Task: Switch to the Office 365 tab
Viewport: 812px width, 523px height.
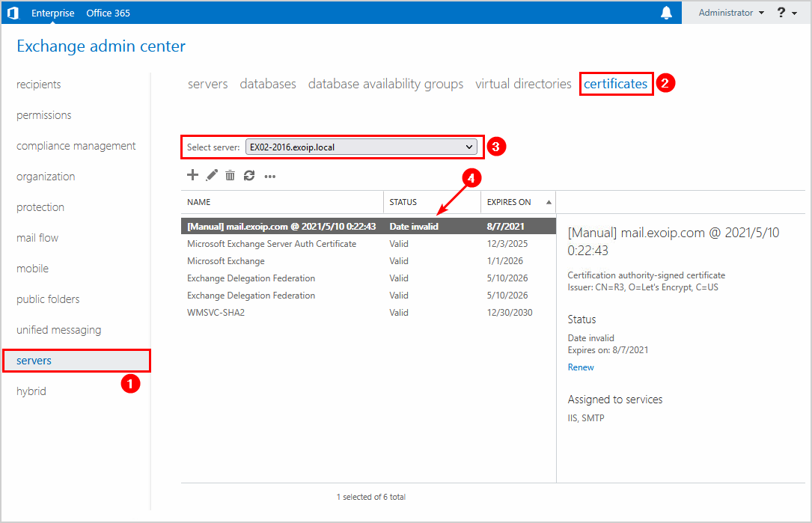Action: tap(109, 13)
